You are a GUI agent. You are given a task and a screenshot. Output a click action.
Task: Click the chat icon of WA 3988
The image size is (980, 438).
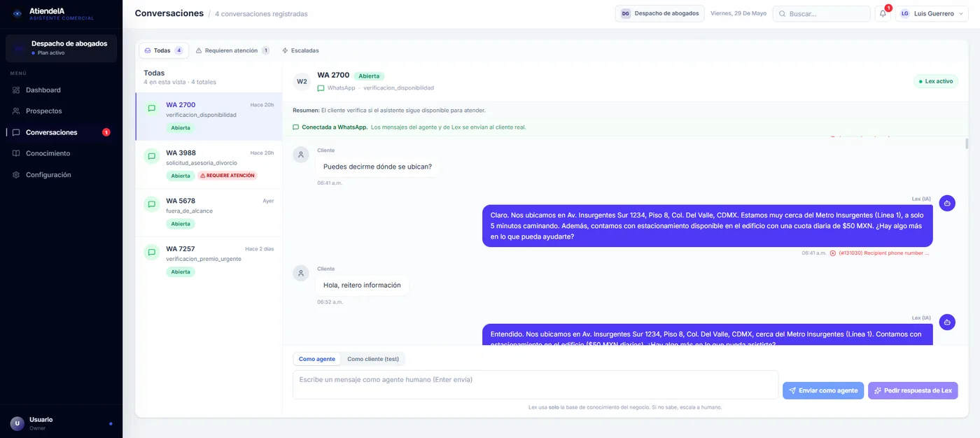152,156
